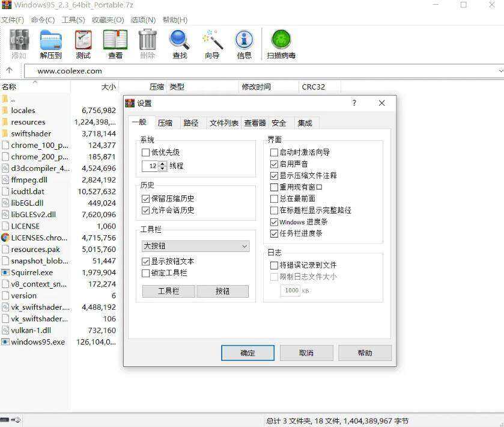Click the 测试 (Test) toolbar icon
Image resolution: width=504 pixels, height=427 pixels.
point(83,40)
